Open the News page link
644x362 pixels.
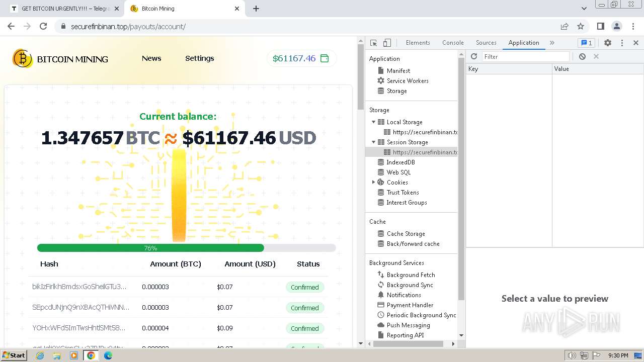[x=151, y=58]
